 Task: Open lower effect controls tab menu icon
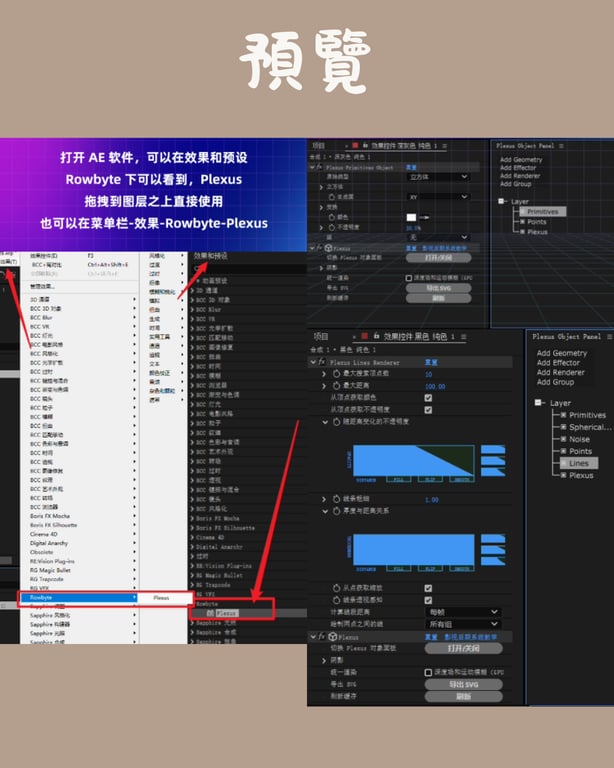[x=463, y=336]
